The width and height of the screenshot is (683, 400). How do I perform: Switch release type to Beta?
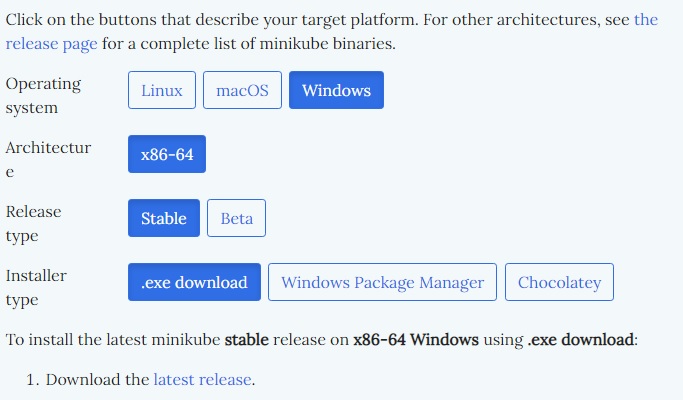click(236, 219)
